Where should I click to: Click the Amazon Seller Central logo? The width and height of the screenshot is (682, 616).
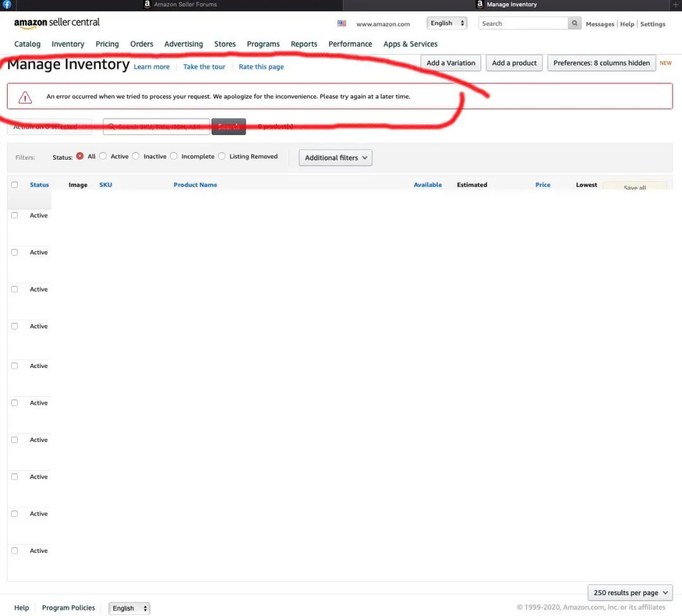57,23
